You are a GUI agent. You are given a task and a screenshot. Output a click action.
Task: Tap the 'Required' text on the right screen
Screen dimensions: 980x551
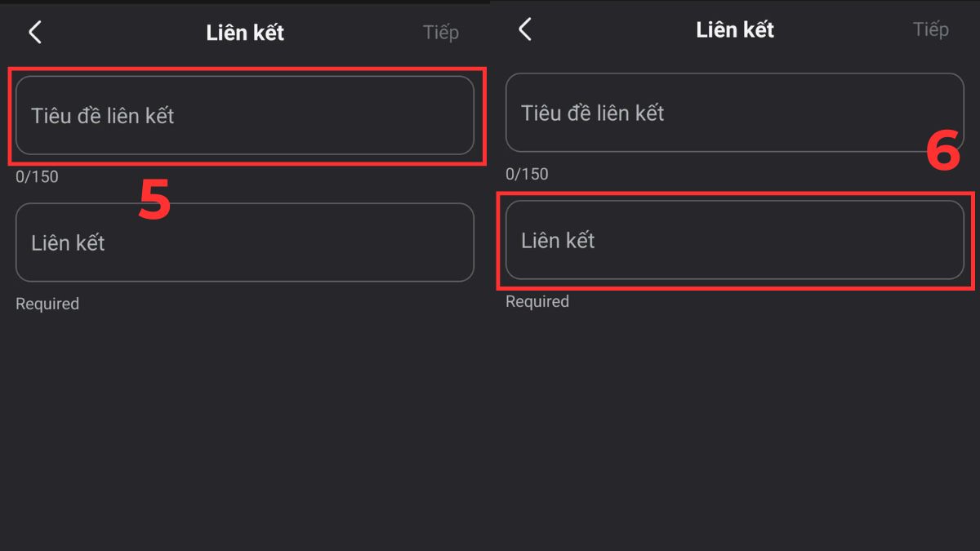pyautogui.click(x=537, y=300)
